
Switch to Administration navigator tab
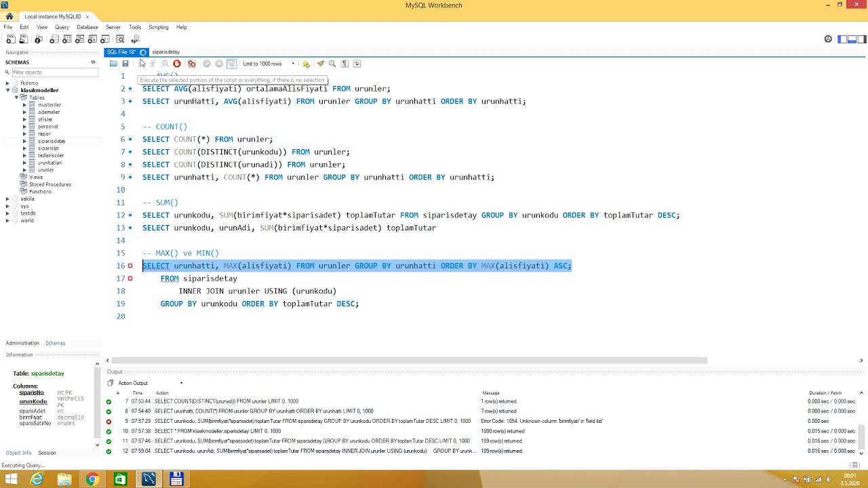pos(22,343)
